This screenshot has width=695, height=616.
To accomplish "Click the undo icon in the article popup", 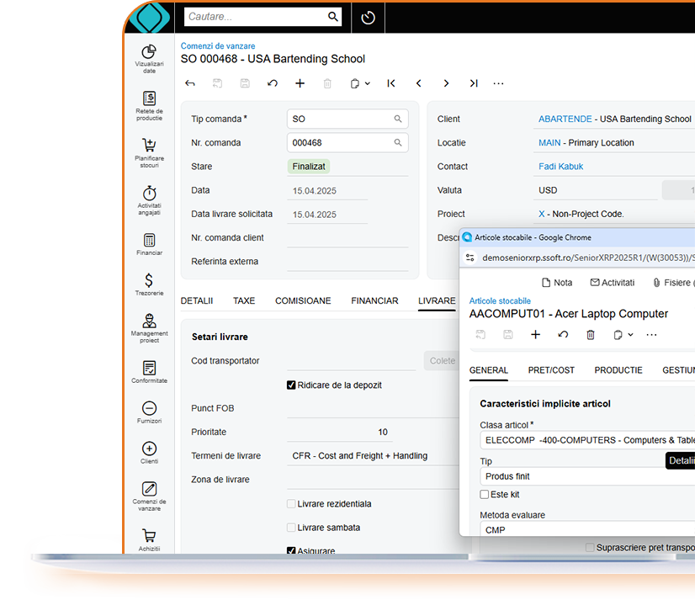I will [563, 334].
